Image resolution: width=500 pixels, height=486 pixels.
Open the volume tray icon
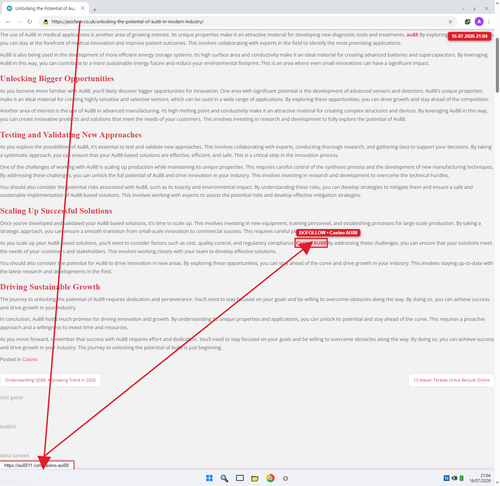(454, 478)
